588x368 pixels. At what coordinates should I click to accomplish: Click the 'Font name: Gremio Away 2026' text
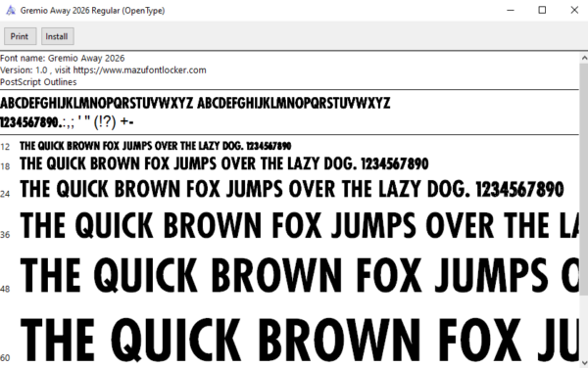[63, 58]
